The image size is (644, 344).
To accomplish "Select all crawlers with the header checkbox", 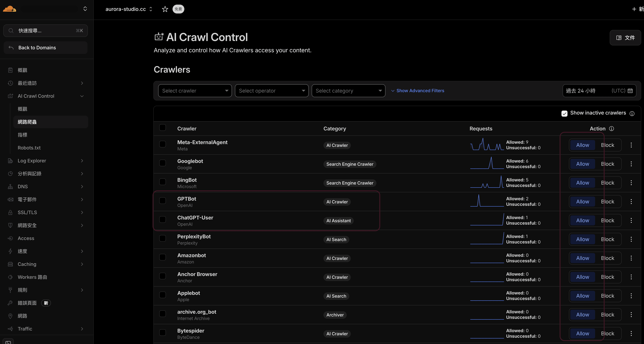I will tap(163, 128).
